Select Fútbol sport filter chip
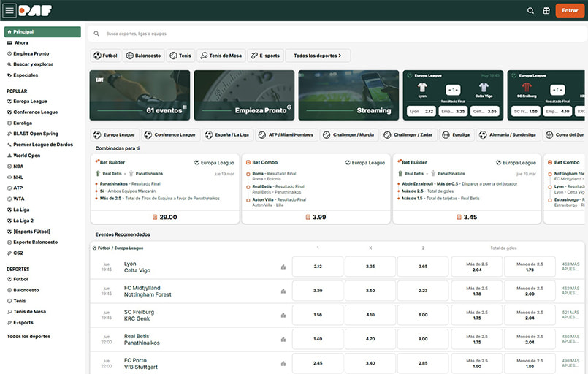 106,56
